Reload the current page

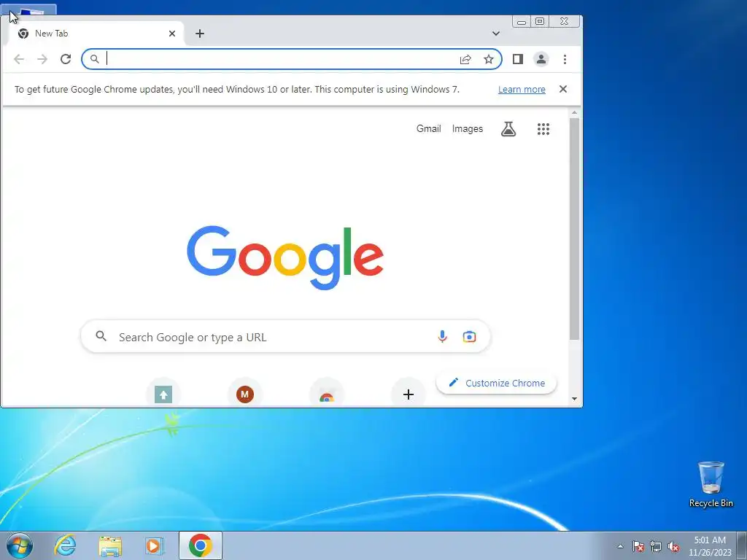[66, 59]
